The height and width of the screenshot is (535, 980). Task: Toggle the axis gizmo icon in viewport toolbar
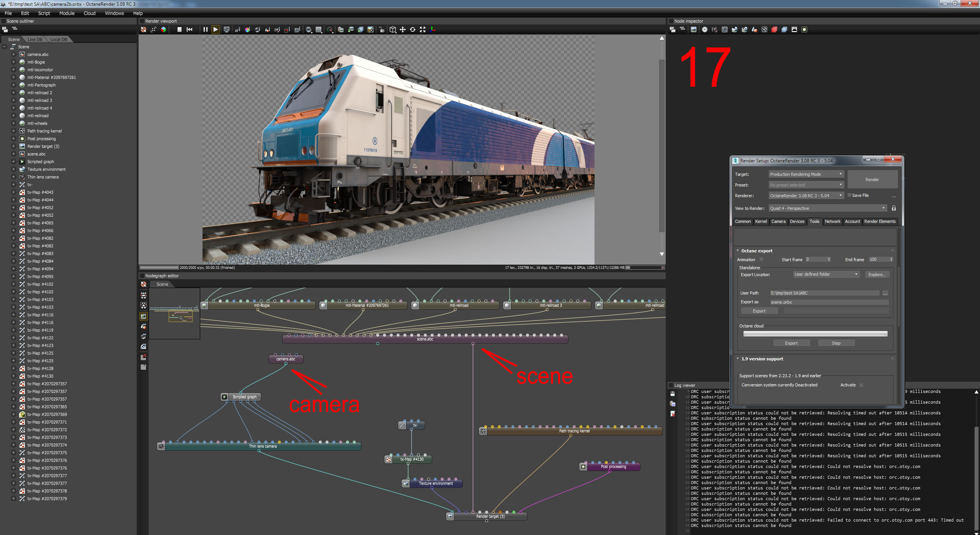click(433, 29)
